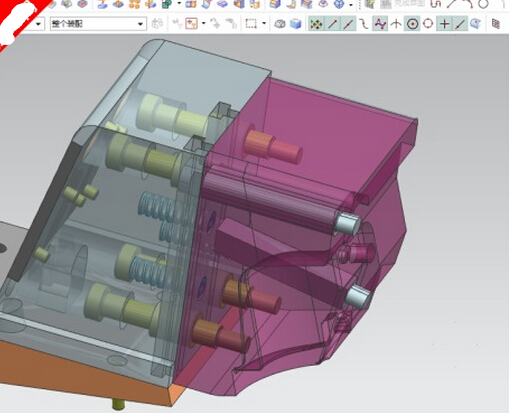
Task: Toggle Quadrant Point snap
Action: point(428,24)
